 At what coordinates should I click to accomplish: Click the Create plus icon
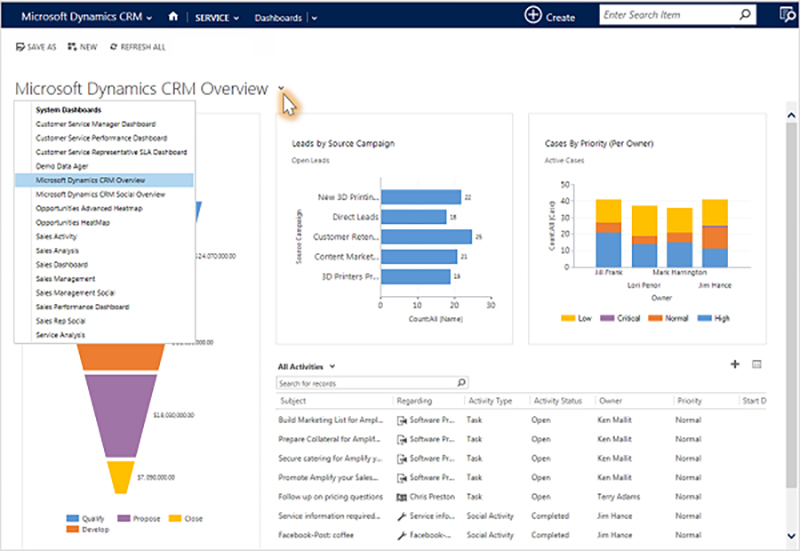(533, 16)
